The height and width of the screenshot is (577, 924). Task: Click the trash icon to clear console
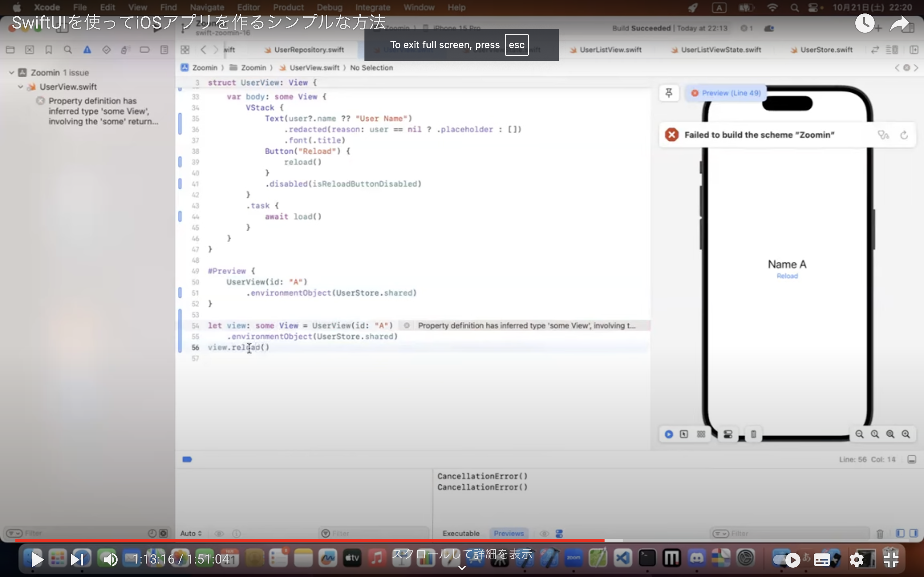[880, 533]
